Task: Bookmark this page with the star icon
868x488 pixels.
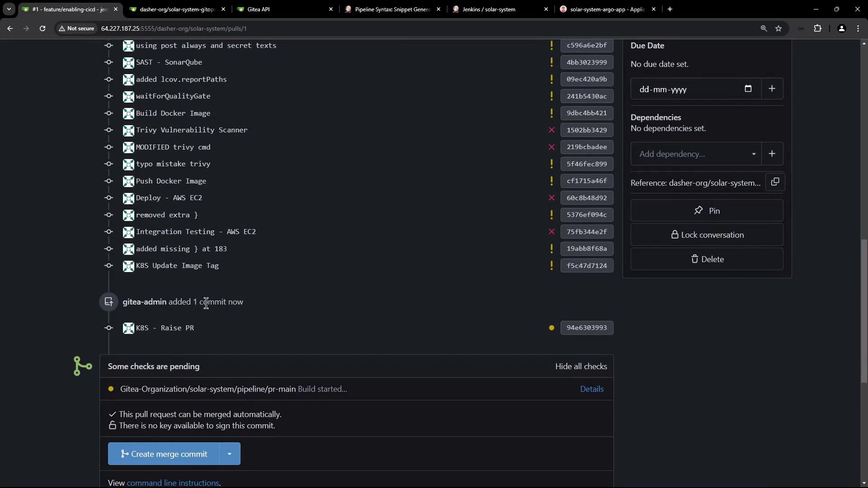Action: (778, 28)
